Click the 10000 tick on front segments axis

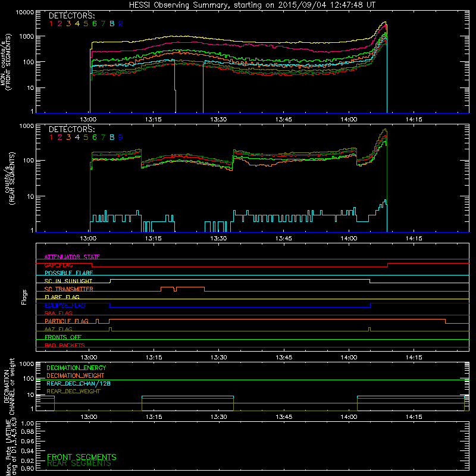25,12
